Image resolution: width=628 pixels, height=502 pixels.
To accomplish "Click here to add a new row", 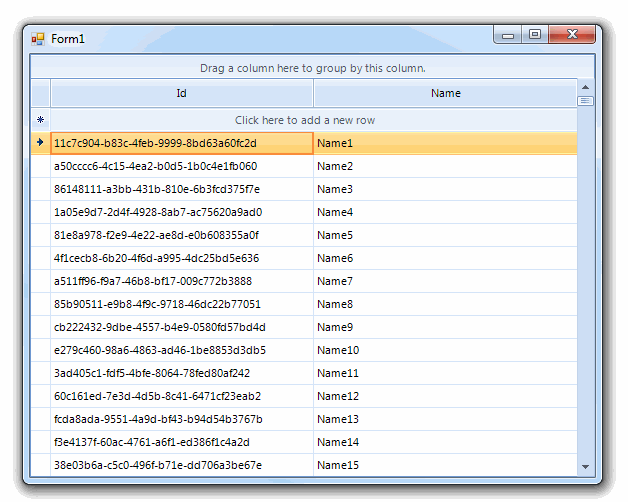I will [305, 120].
